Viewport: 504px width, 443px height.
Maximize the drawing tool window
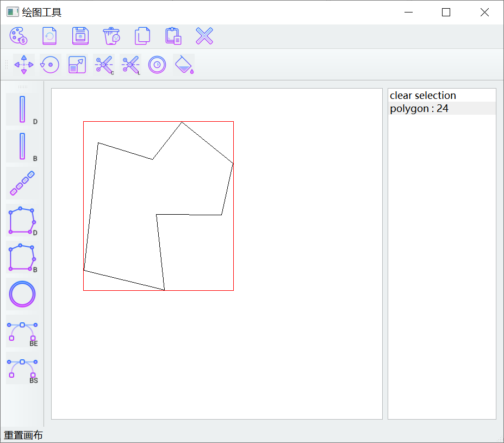[x=446, y=12]
